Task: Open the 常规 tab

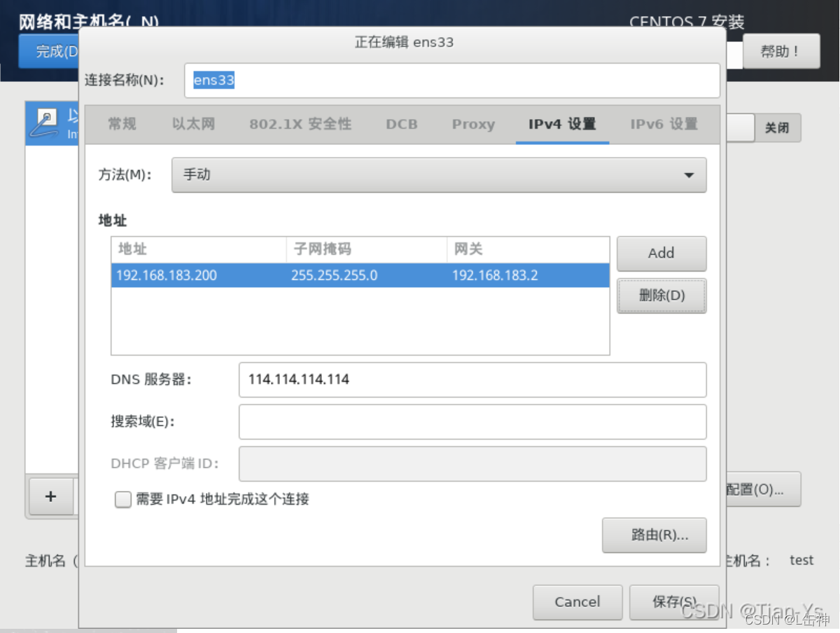Action: tap(122, 125)
